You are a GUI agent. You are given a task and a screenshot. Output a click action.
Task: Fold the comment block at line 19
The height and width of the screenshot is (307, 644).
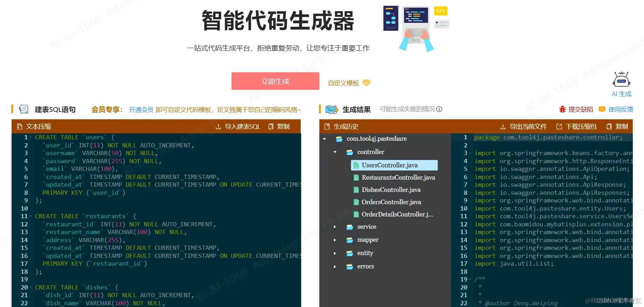click(470, 279)
